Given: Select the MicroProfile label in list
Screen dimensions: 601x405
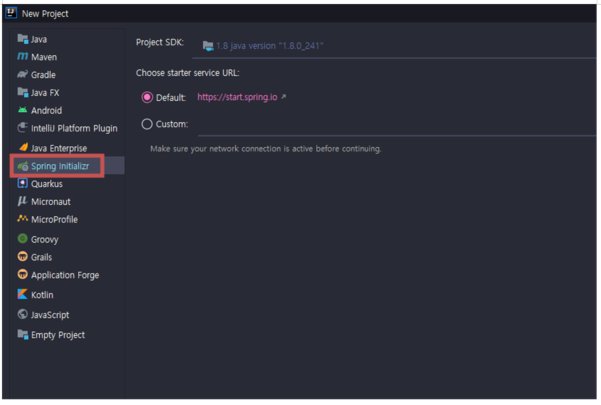Looking at the screenshot, I should pos(54,220).
